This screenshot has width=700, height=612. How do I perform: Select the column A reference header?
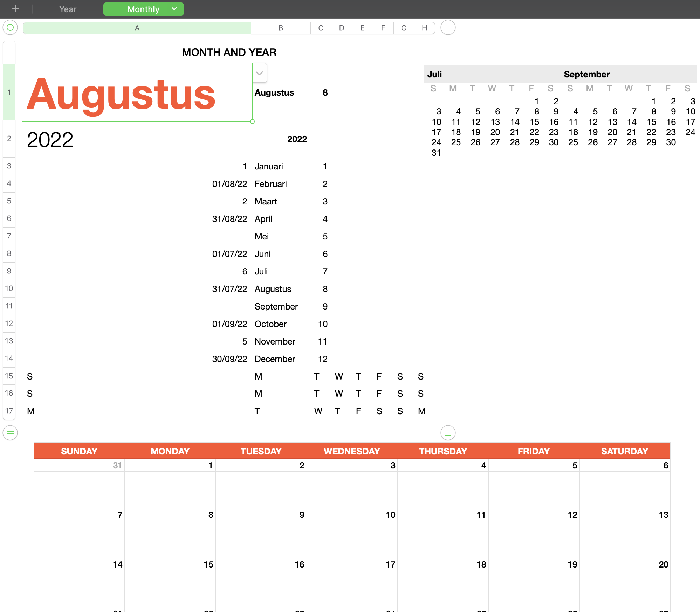point(137,28)
